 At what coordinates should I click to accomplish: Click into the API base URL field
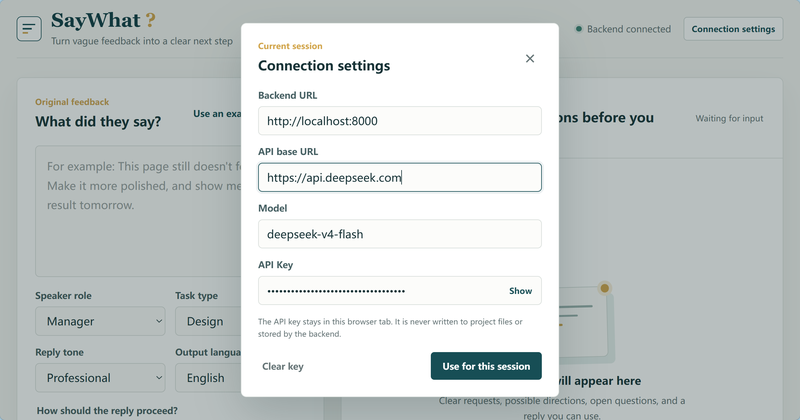click(x=399, y=178)
